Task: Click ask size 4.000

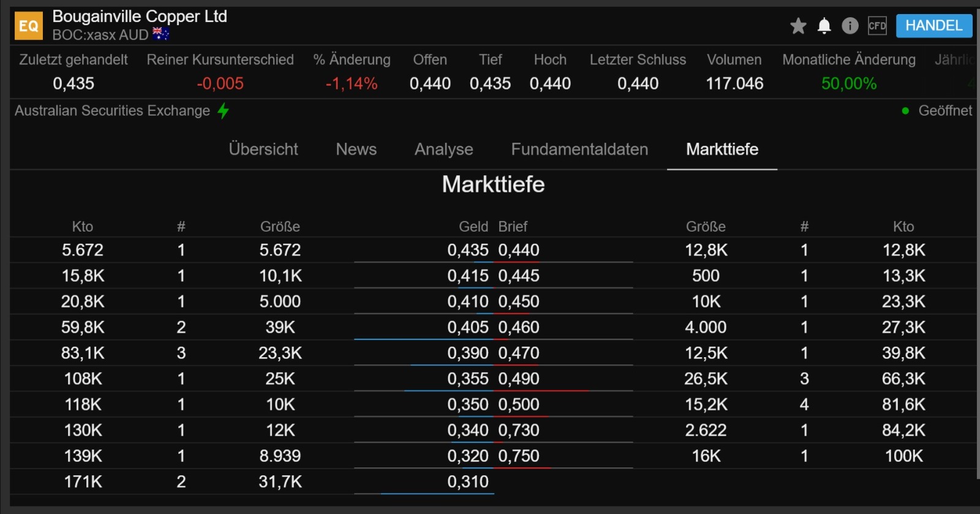Action: click(706, 327)
